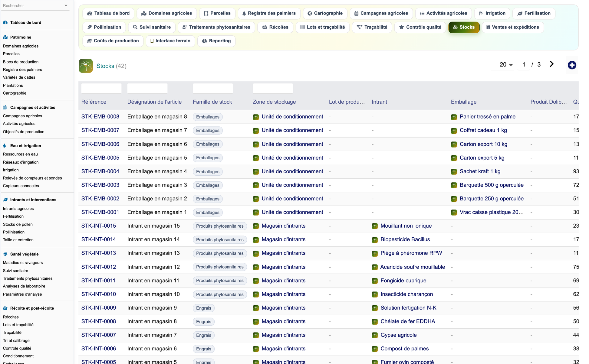
Task: Open Traitements phytosanitaires top tab
Action: pos(216,27)
